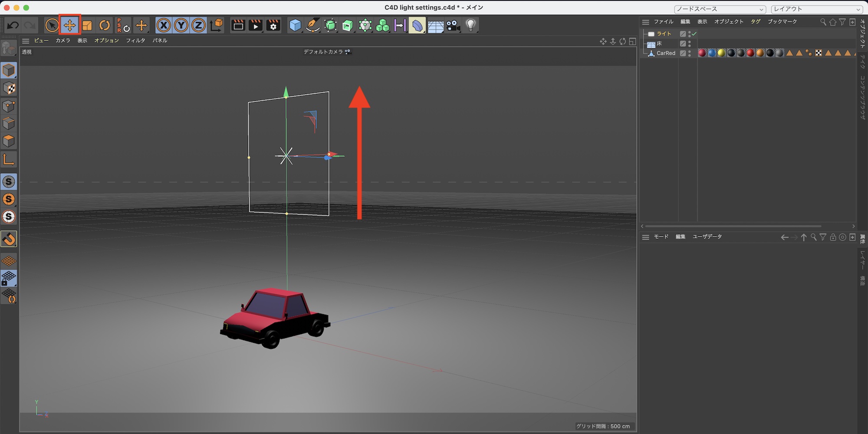The width and height of the screenshot is (868, 434).
Task: Select the 床 object in the list
Action: [x=659, y=43]
